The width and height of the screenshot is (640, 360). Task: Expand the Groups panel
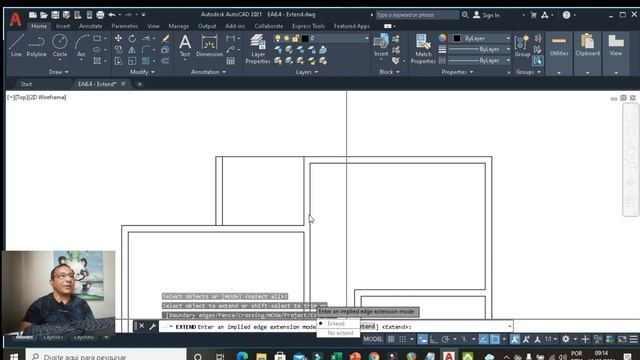[528, 72]
